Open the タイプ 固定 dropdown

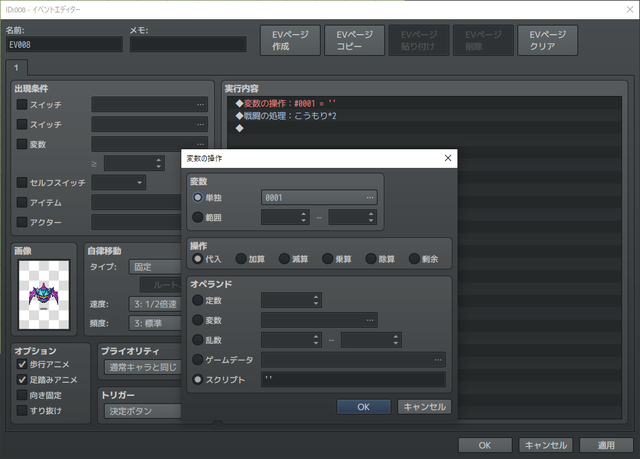[155, 267]
